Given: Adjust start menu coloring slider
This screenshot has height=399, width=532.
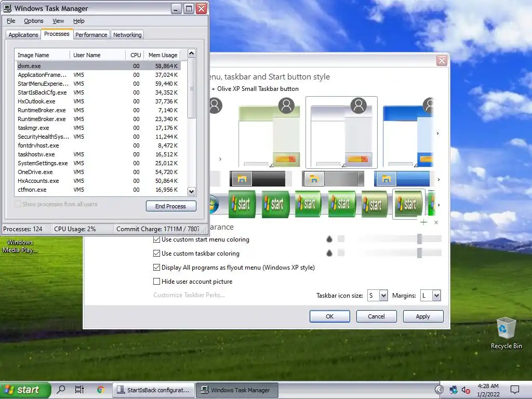Looking at the screenshot, I should 419,239.
